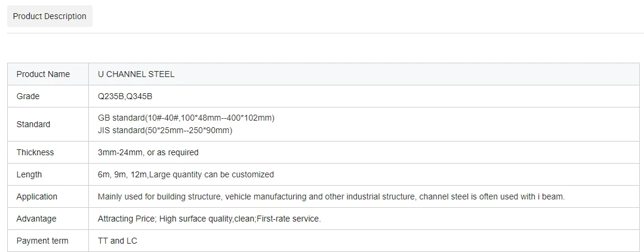Viewport: 644px width, 252px height.
Task: Select the TT and LC payment value
Action: [118, 241]
